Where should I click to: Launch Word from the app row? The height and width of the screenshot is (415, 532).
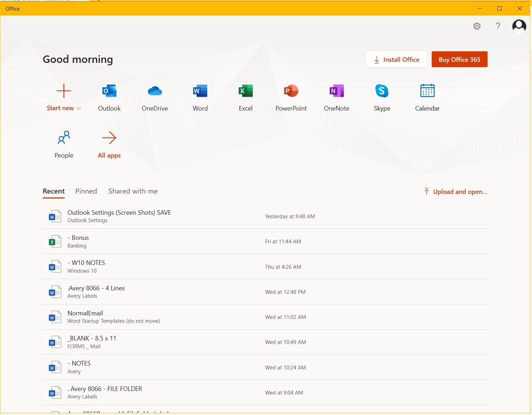(x=200, y=91)
